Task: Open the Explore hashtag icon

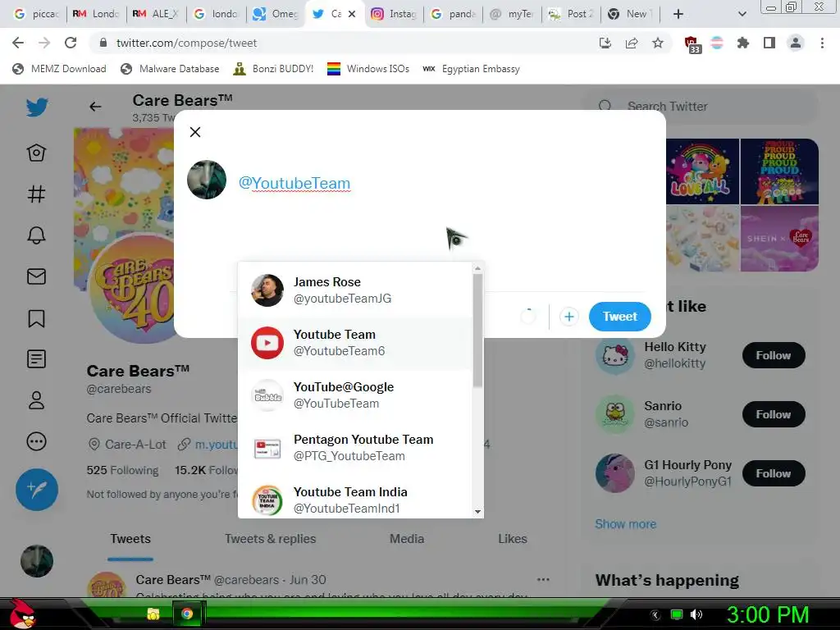Action: click(x=36, y=194)
